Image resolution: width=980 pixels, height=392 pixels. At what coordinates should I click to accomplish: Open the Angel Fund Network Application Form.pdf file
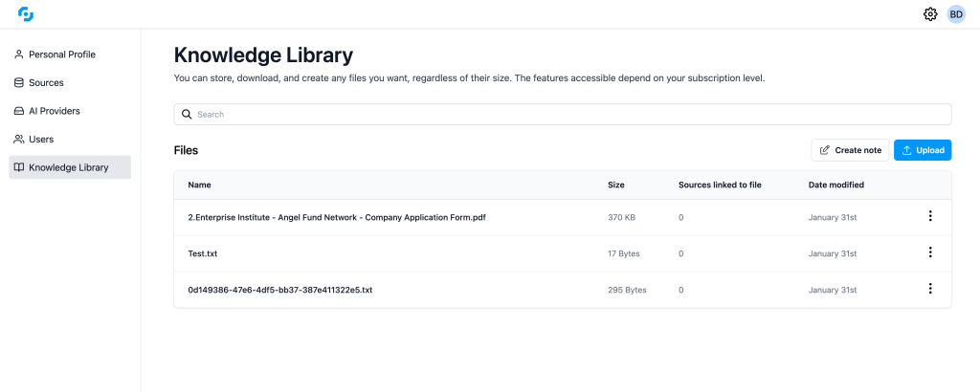[337, 218]
